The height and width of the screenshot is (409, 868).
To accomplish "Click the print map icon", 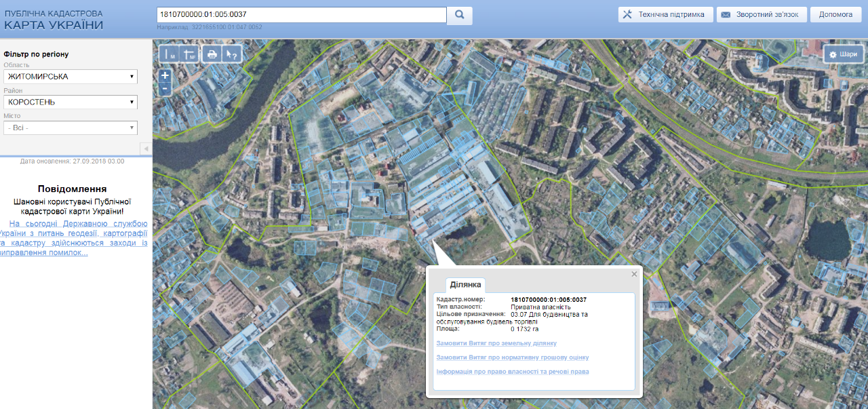I will (212, 55).
